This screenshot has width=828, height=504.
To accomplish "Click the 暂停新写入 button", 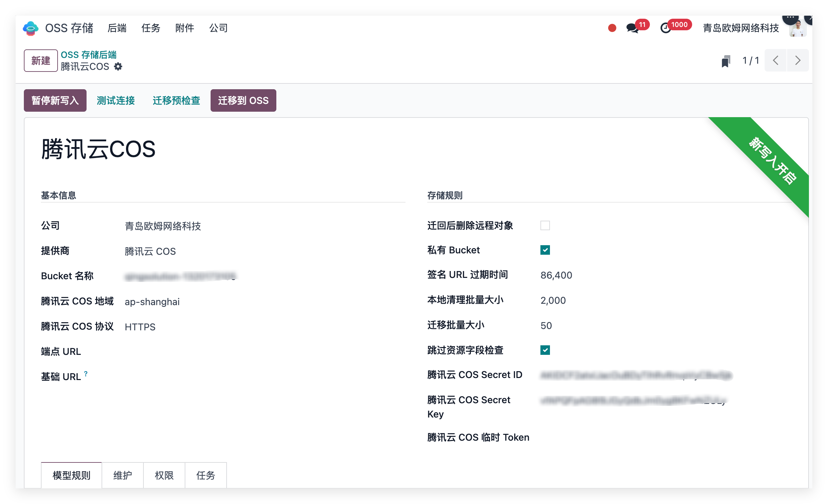I will pyautogui.click(x=55, y=100).
